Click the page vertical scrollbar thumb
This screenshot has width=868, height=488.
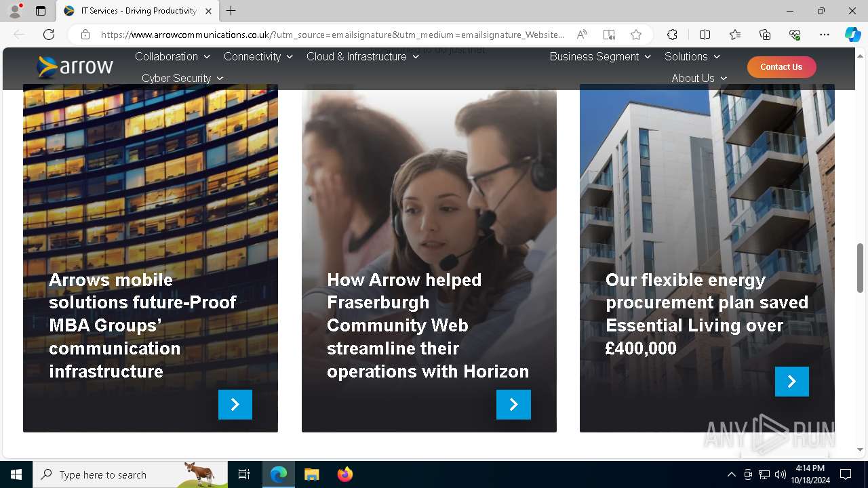coord(861,268)
